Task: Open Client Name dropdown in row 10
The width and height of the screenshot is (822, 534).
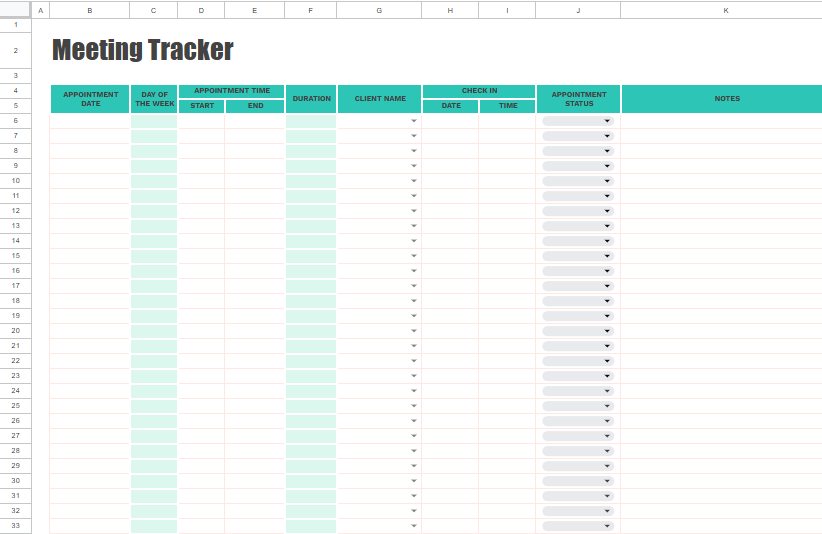Action: [x=414, y=181]
